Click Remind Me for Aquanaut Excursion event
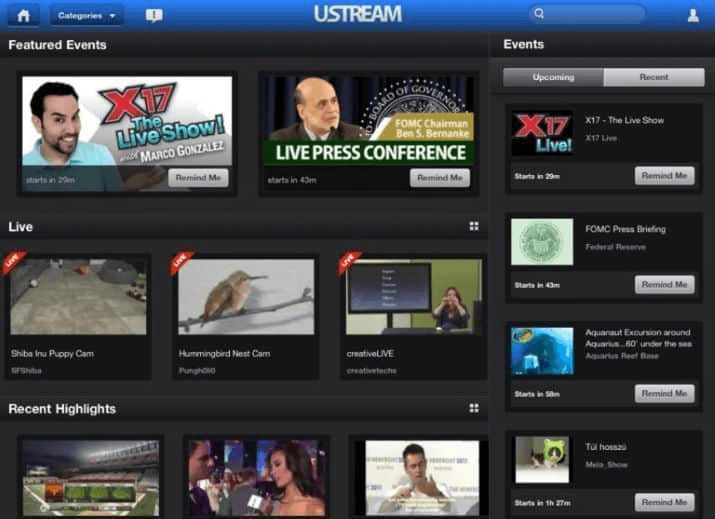715x519 pixels. [x=664, y=394]
